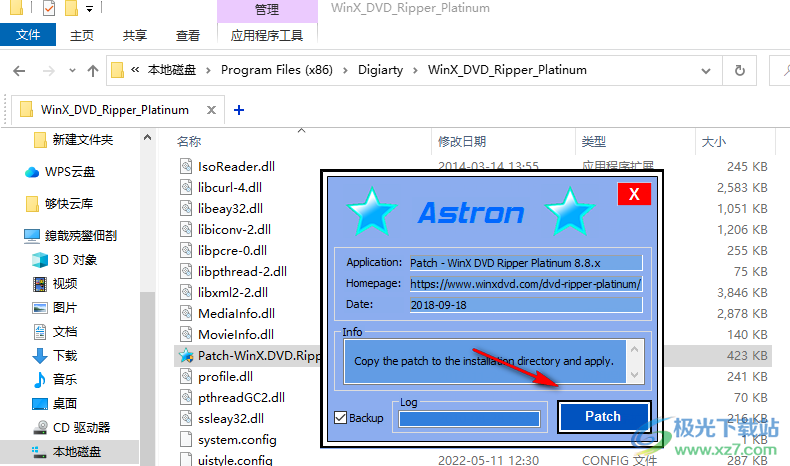The width and height of the screenshot is (790, 466).
Task: Select the MovieInfo.dll file icon
Action: (186, 335)
